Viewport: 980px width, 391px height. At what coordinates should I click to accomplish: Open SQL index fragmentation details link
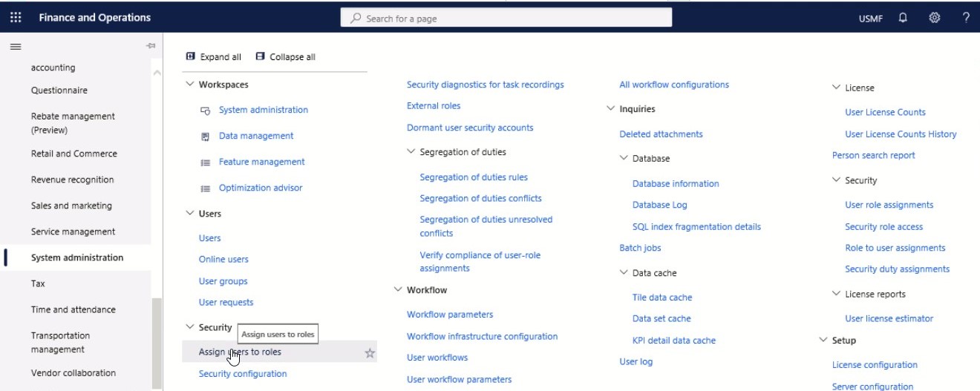click(696, 226)
